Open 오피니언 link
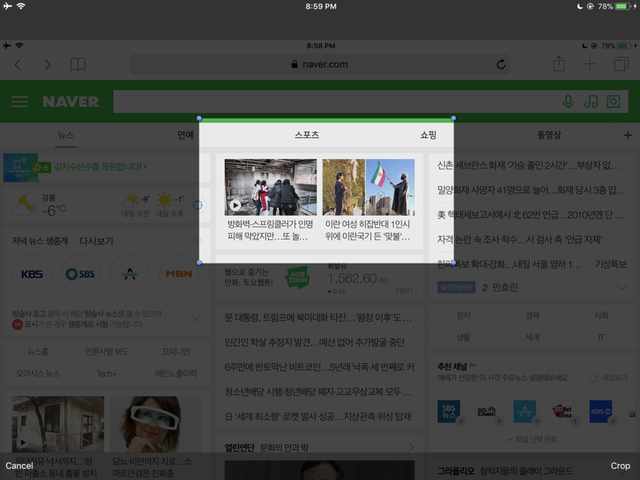The height and width of the screenshot is (480, 640). point(176,351)
